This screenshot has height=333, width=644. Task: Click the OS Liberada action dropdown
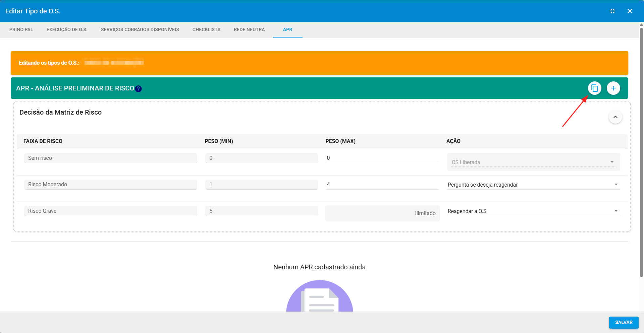tap(533, 162)
